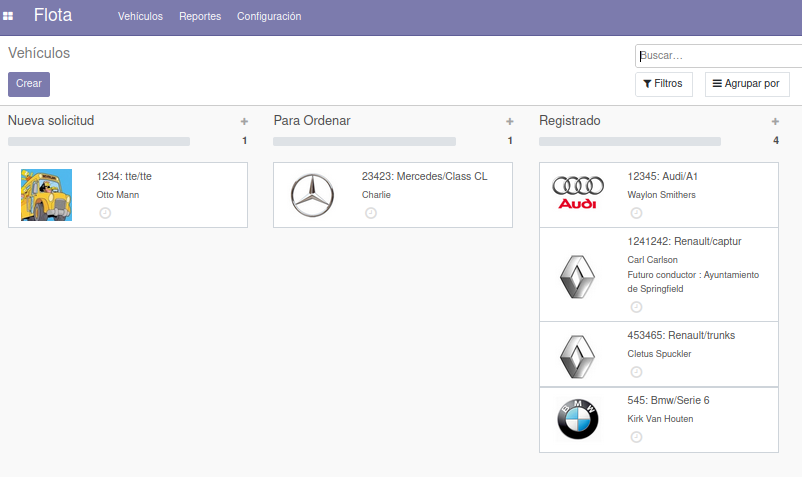
Task: Click the Registrado column progress bar
Action: point(629,142)
